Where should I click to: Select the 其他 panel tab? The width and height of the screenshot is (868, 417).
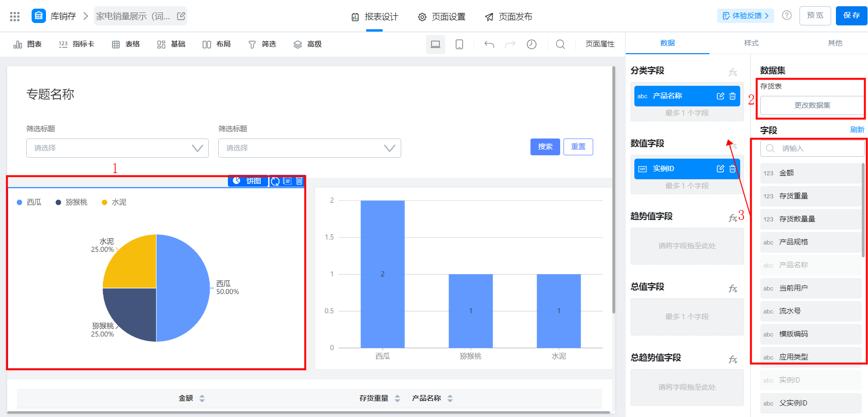point(835,43)
